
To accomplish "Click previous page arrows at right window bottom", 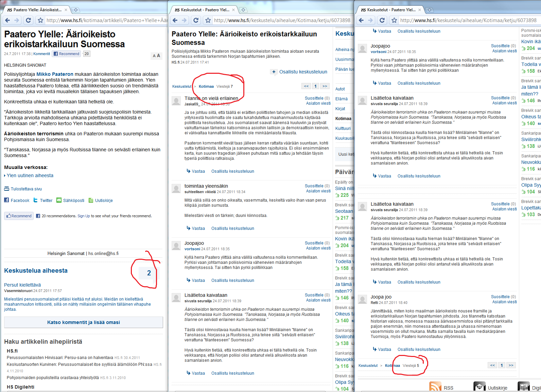I will pyautogui.click(x=492, y=365).
